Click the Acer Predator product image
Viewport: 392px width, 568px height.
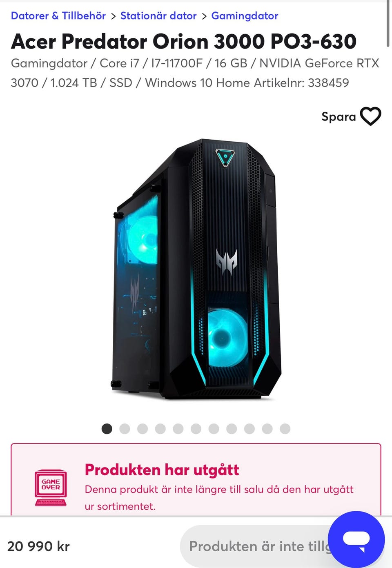(196, 270)
